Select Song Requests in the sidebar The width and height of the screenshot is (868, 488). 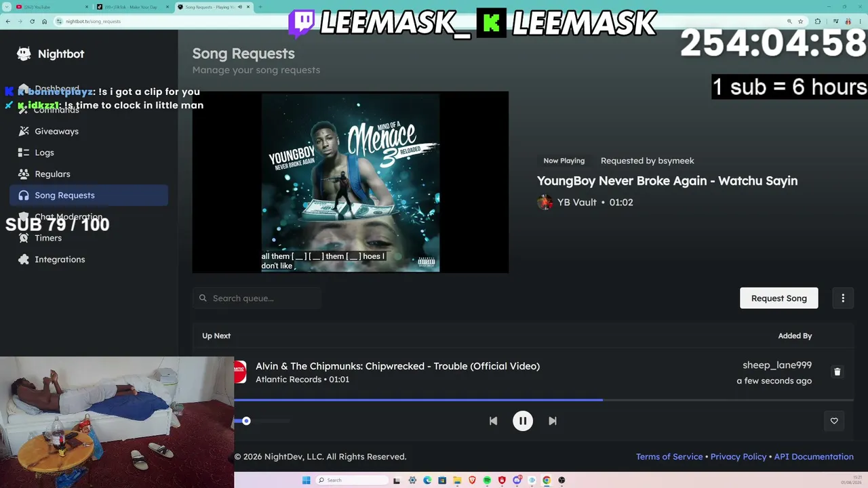pos(89,195)
